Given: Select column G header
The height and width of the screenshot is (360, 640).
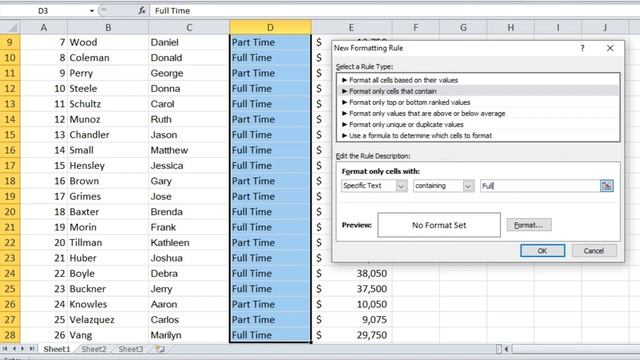Looking at the screenshot, I should coord(463,27).
